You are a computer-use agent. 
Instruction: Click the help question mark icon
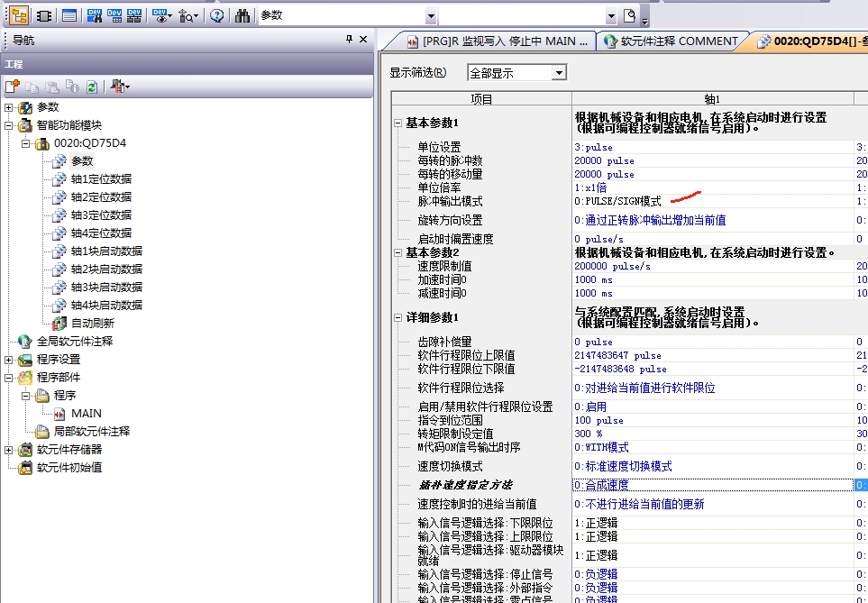pyautogui.click(x=217, y=15)
